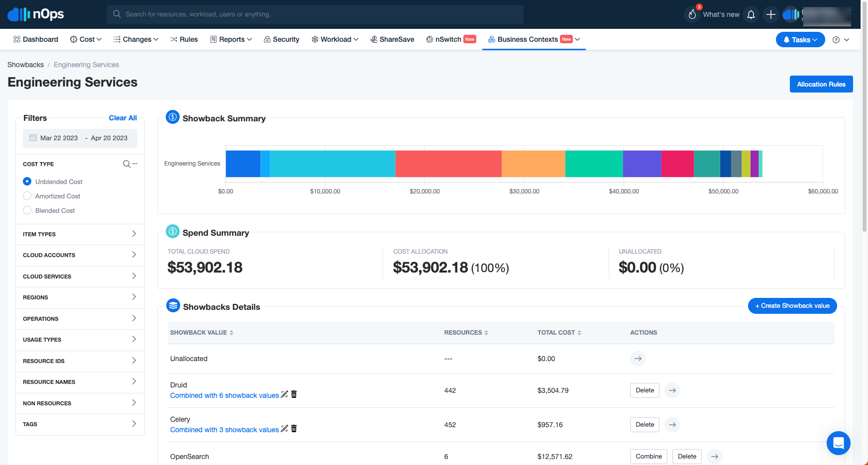Go to the Security tab
The height and width of the screenshot is (465, 868).
(x=281, y=39)
